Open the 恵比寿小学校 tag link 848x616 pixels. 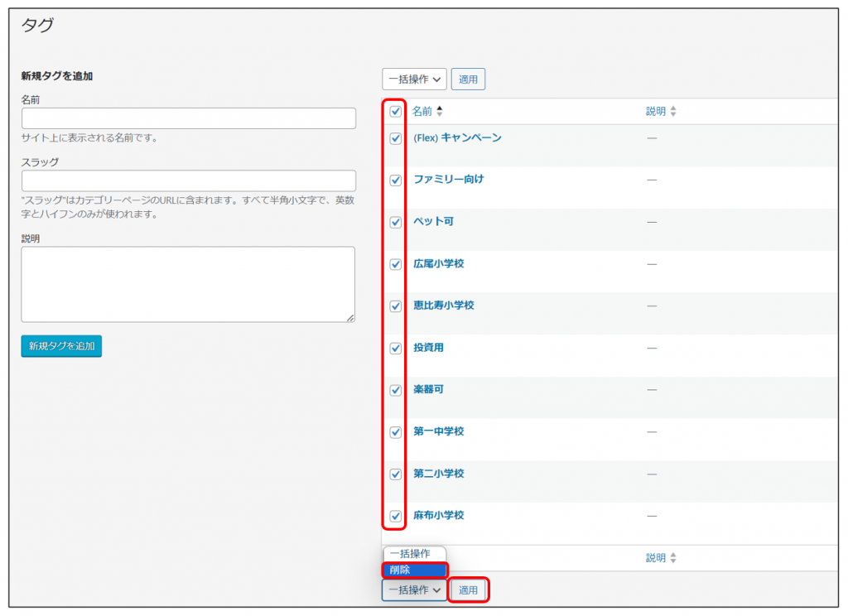443,306
